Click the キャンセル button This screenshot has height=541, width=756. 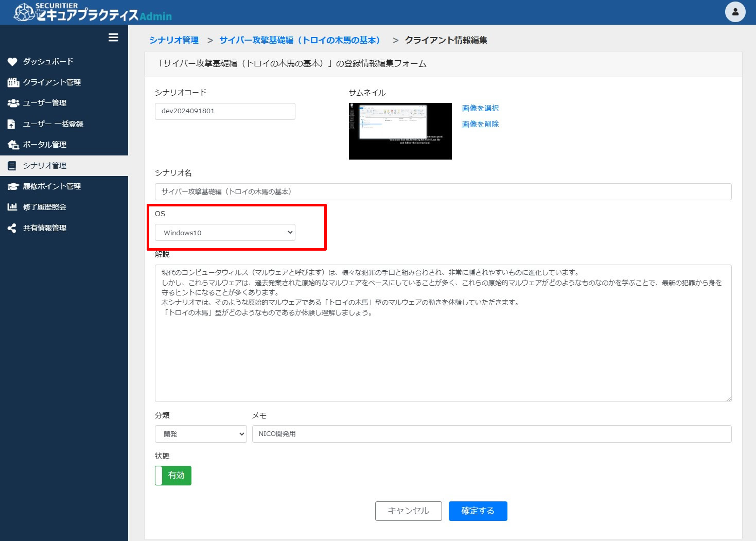tap(409, 511)
